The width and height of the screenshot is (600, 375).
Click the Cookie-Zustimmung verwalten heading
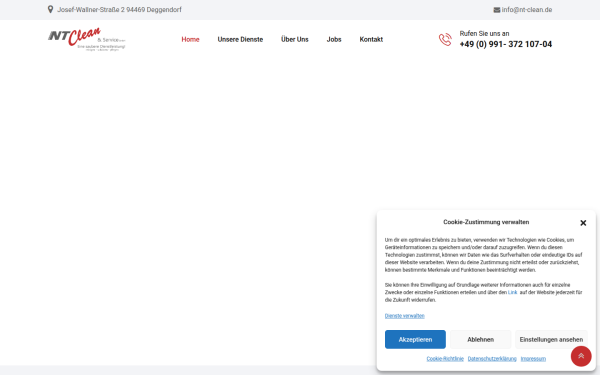pyautogui.click(x=486, y=222)
